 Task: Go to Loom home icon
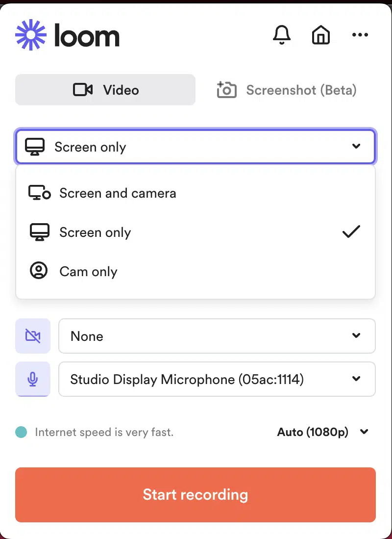click(321, 35)
